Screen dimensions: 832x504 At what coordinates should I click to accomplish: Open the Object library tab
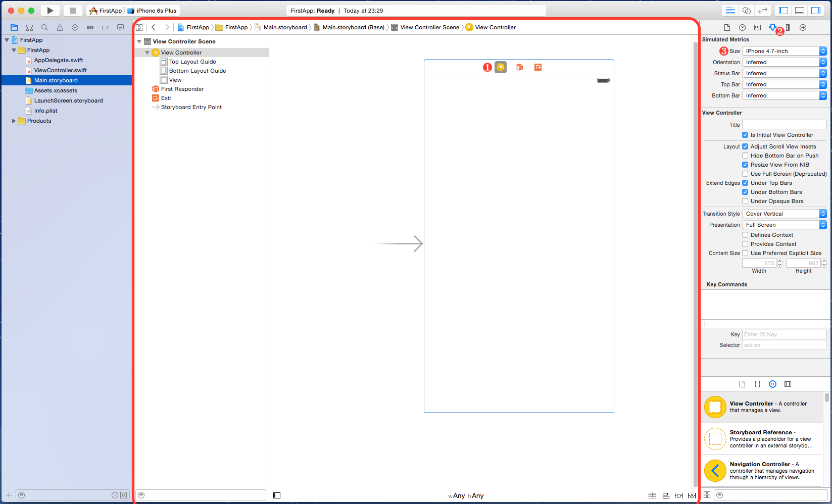pyautogui.click(x=772, y=384)
